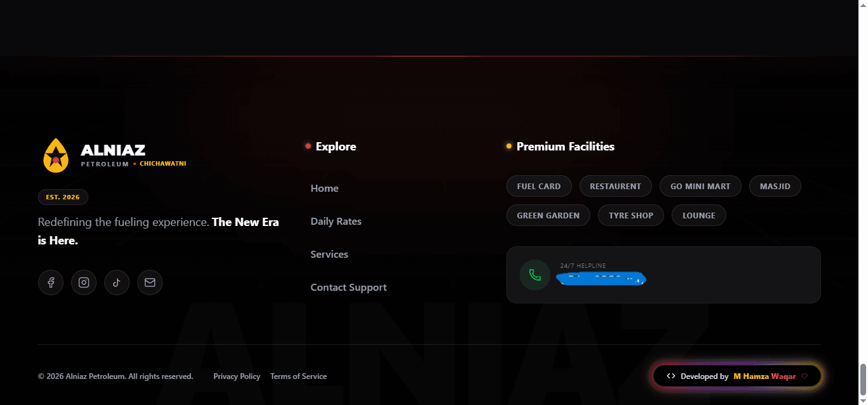
Task: Open the Daily Rates link
Action: 336,222
